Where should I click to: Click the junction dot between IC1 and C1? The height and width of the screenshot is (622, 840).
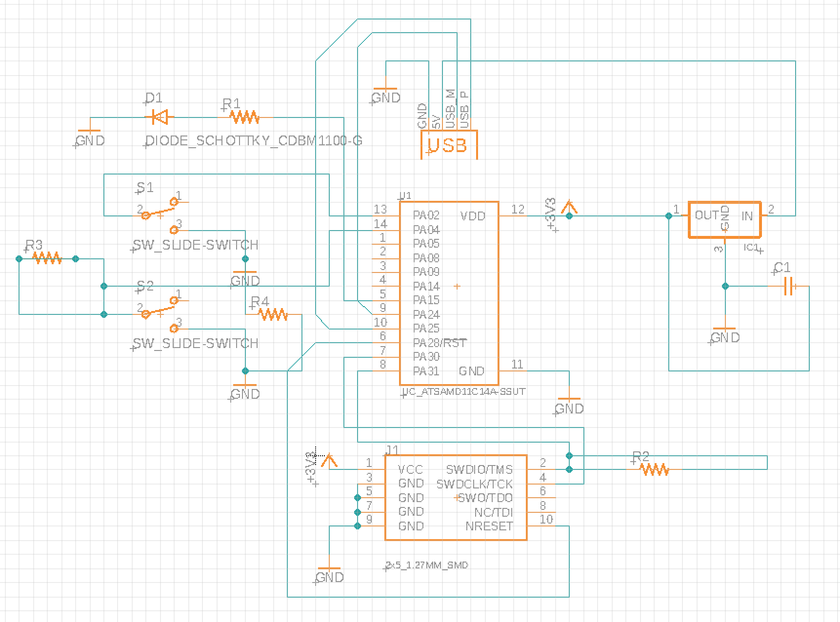click(x=725, y=286)
